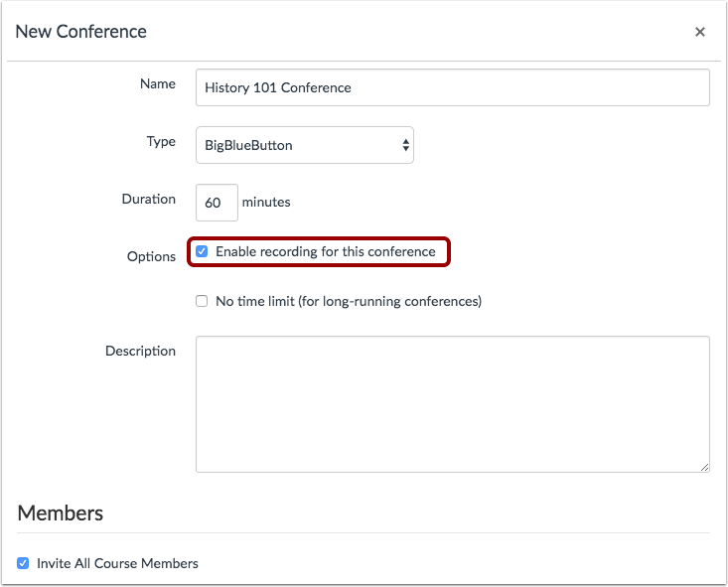The height and width of the screenshot is (587, 728).
Task: Click the 'Type' field label
Action: pos(161,141)
